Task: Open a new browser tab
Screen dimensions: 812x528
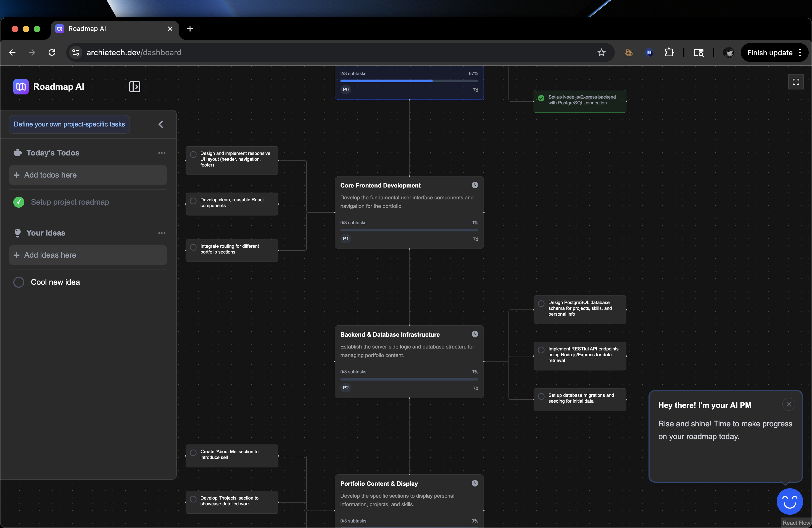Action: [x=190, y=29]
